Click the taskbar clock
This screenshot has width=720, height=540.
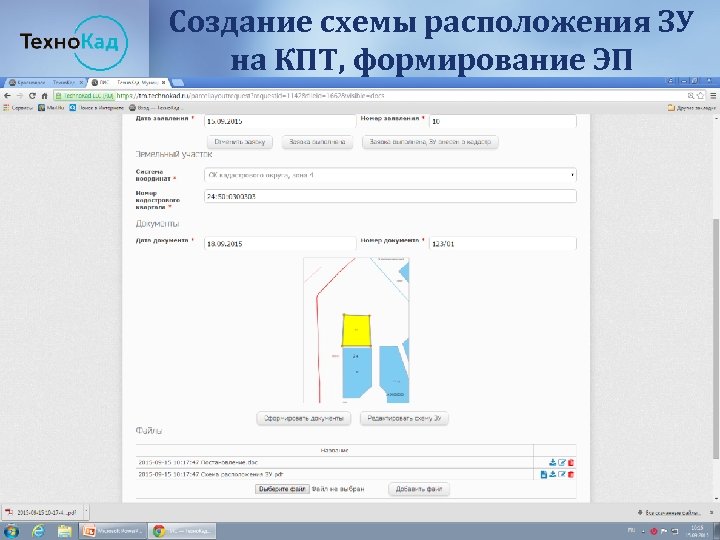pos(697,531)
